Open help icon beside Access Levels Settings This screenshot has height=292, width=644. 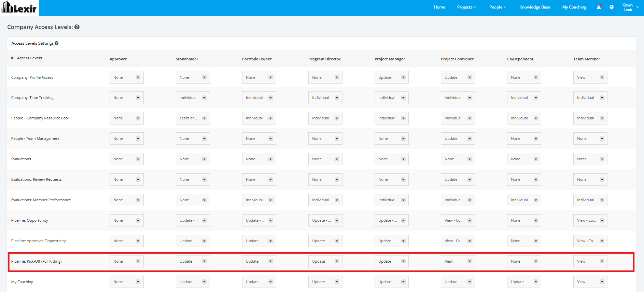(57, 43)
